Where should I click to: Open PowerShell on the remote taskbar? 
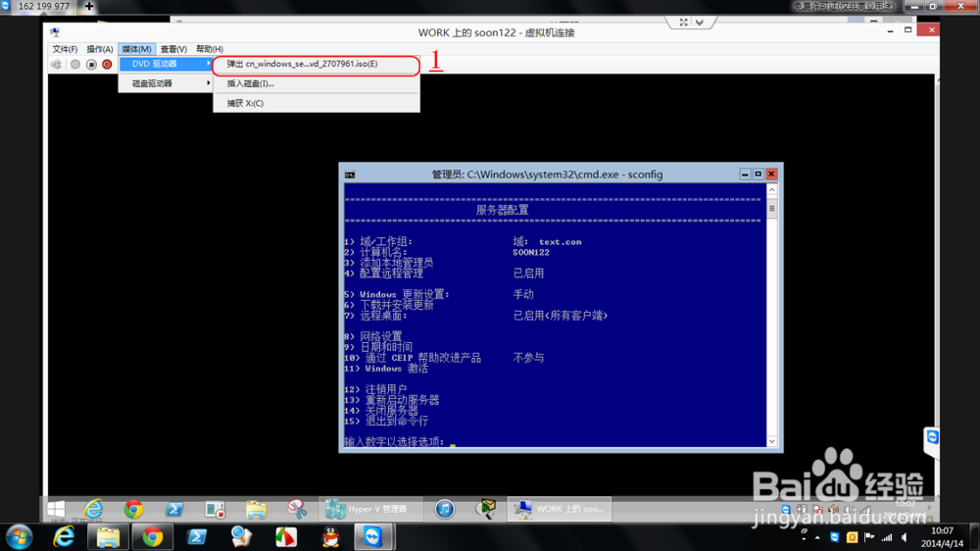174,509
